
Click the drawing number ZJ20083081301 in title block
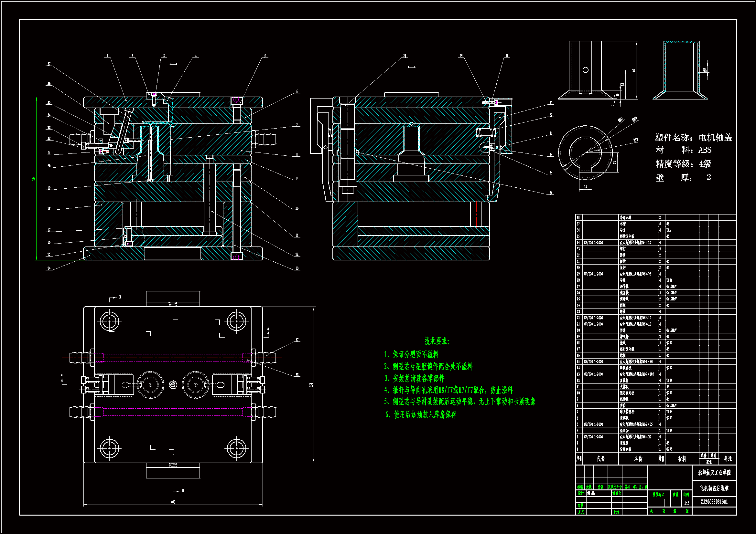tap(714, 501)
